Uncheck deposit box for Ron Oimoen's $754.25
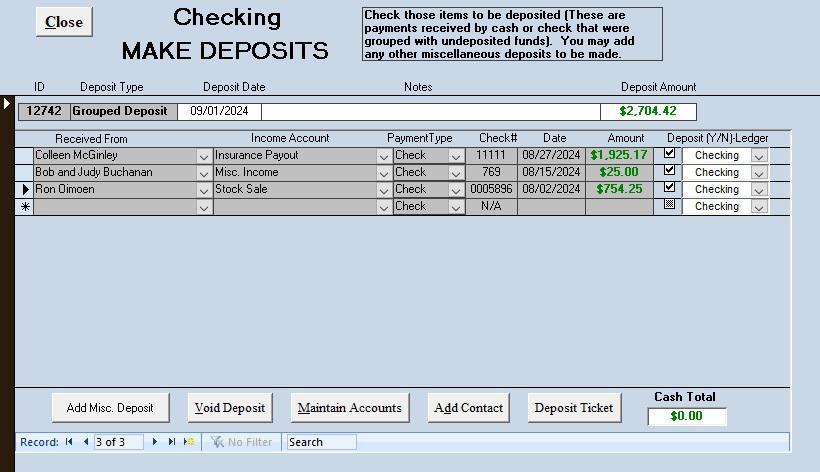The height and width of the screenshot is (472, 820). pyautogui.click(x=670, y=188)
